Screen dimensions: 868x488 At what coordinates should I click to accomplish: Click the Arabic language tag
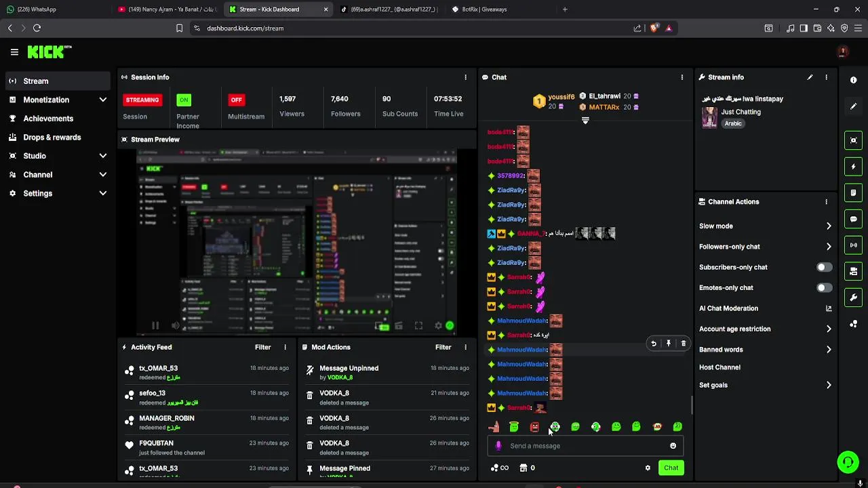[x=733, y=124]
